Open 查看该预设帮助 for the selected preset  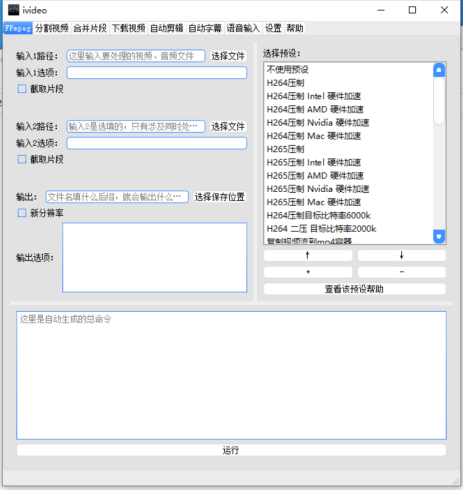(x=355, y=289)
